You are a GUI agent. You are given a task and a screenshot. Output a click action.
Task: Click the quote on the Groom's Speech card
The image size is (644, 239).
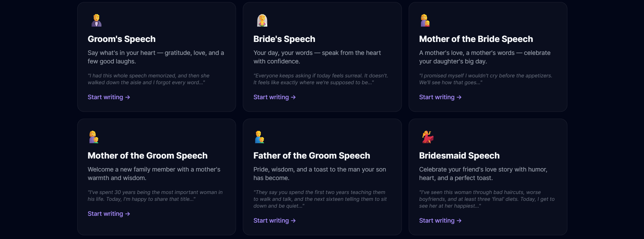point(149,79)
